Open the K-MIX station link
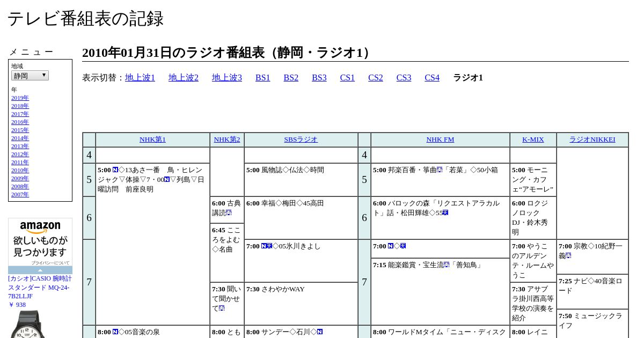This screenshot has width=644, height=338. pyautogui.click(x=533, y=139)
